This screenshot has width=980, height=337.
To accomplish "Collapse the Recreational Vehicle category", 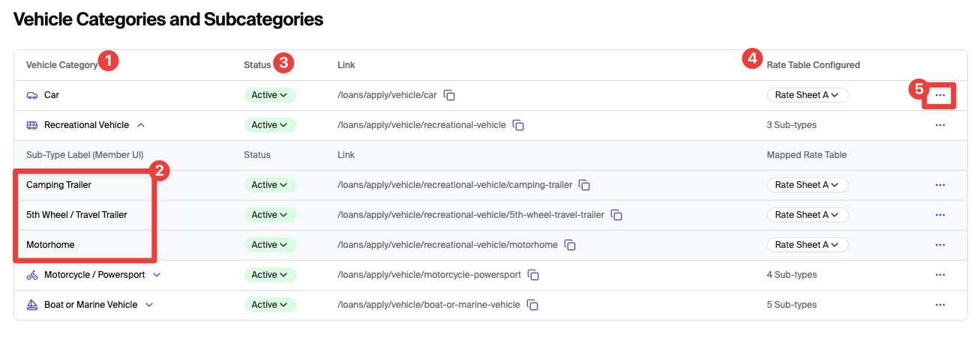I will click(x=141, y=125).
